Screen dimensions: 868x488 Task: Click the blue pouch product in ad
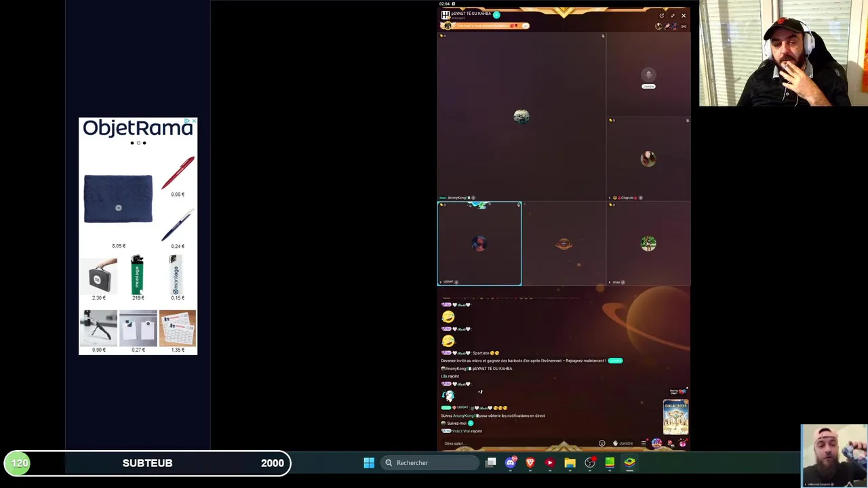(118, 199)
